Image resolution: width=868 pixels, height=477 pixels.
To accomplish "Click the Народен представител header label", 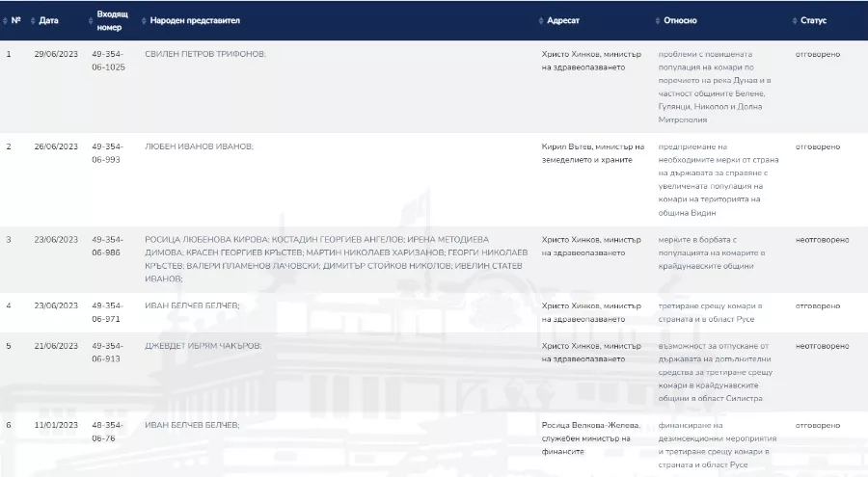I will click(195, 20).
